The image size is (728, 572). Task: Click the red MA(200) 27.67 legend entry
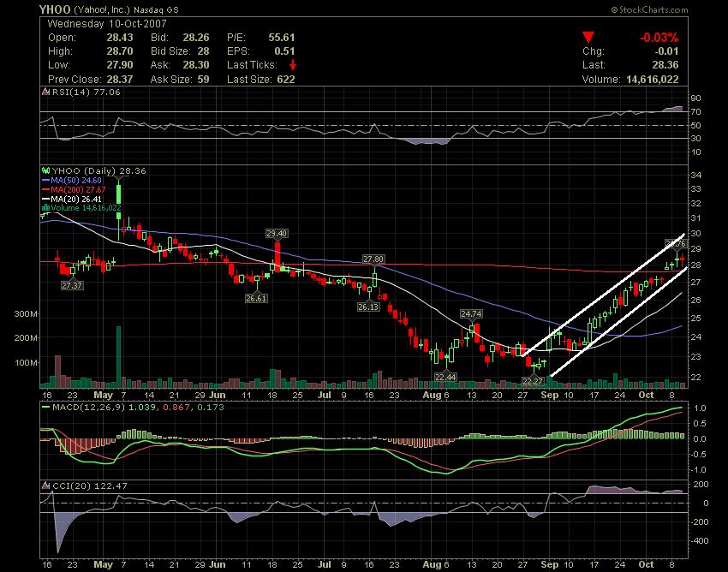tap(74, 189)
